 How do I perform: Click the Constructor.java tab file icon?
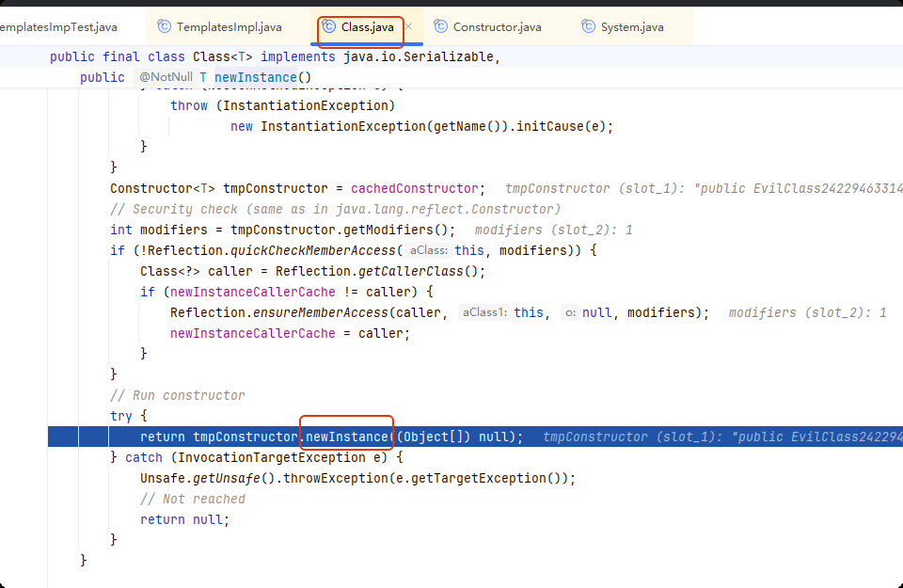click(x=441, y=27)
